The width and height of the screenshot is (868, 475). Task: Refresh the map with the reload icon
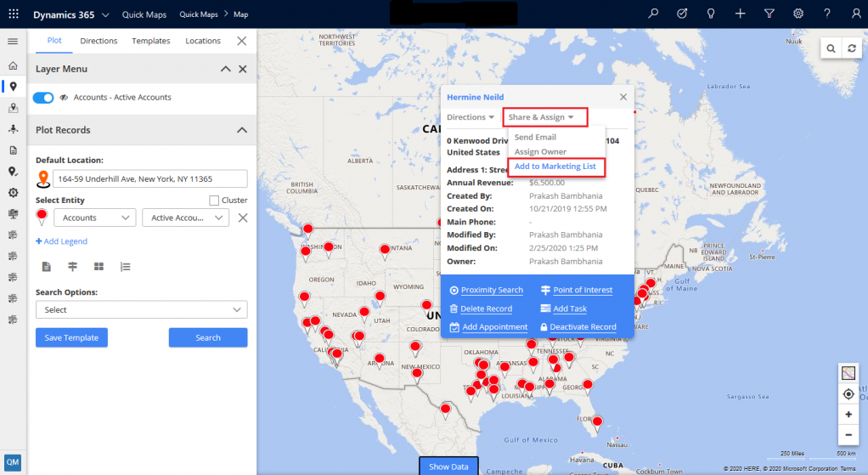point(852,48)
